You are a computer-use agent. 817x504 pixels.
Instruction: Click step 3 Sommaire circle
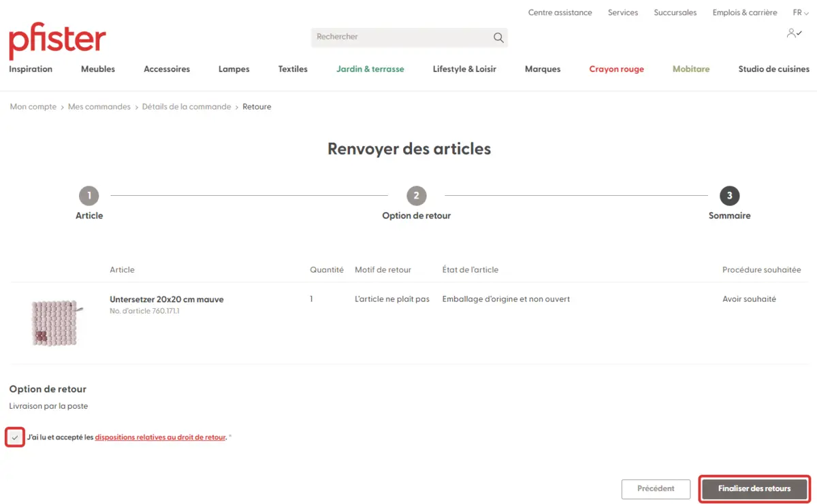click(729, 196)
